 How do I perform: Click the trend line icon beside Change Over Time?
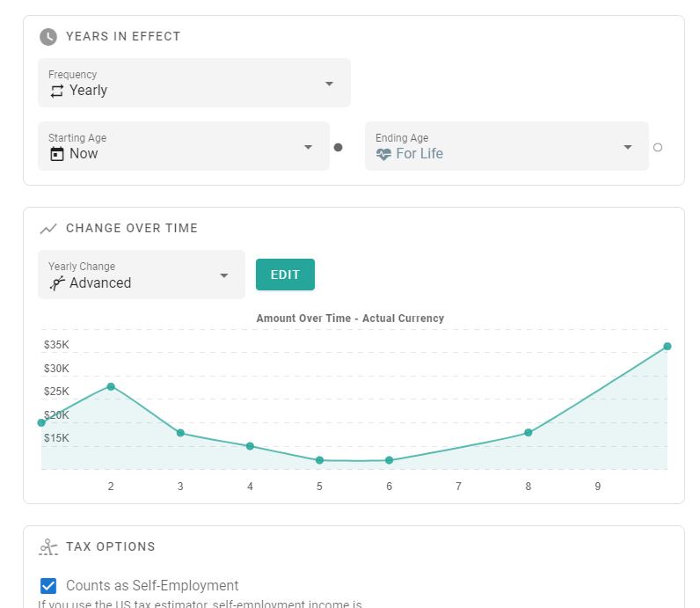coord(48,229)
